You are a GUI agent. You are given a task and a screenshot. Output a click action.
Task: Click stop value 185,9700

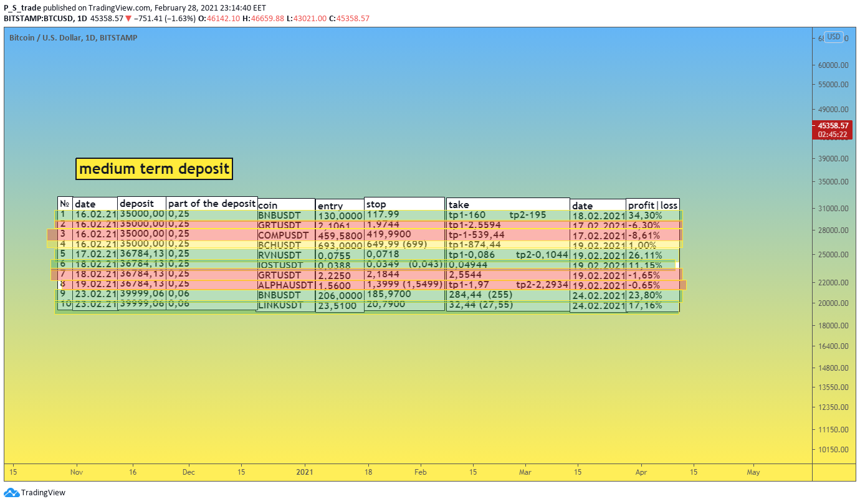tap(389, 294)
